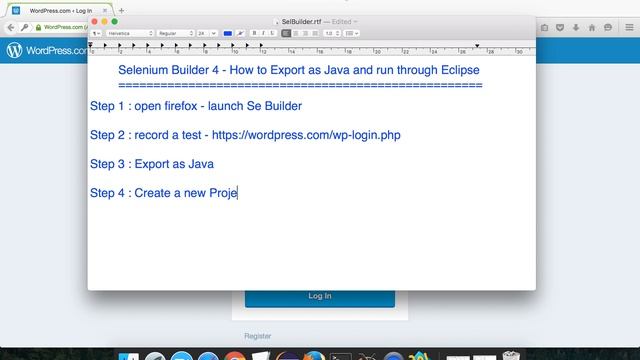Open the list bullets and numbering dropdown

point(352,33)
